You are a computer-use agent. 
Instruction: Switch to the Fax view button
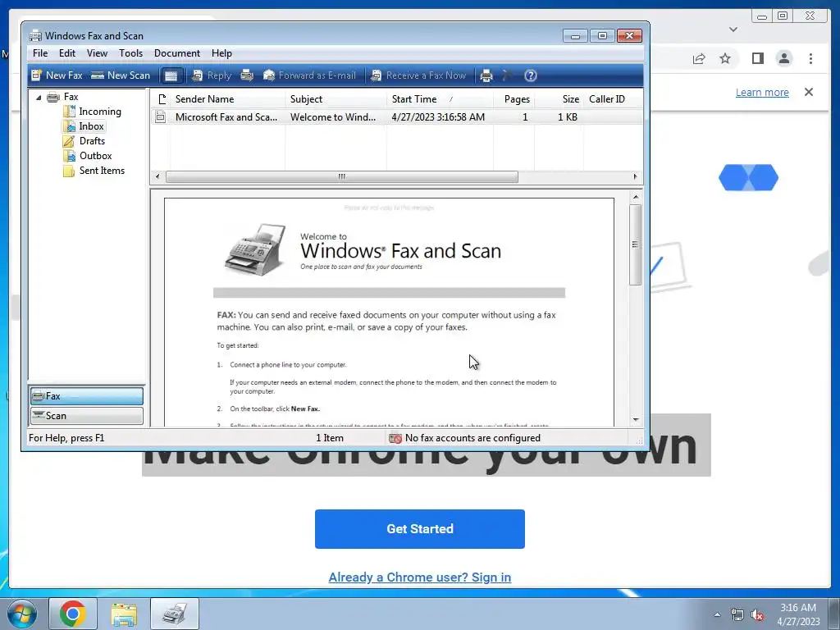(x=87, y=396)
